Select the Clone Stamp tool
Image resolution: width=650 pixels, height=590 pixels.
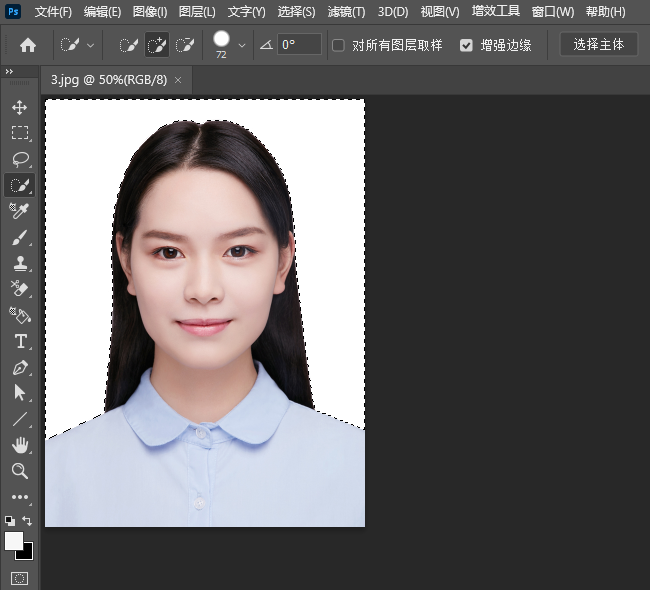20,264
